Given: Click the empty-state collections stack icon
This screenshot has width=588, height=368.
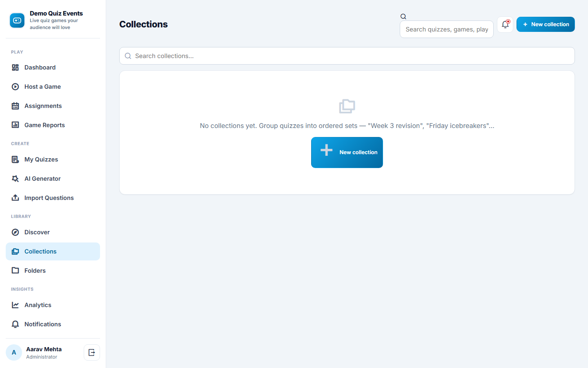Looking at the screenshot, I should pyautogui.click(x=347, y=106).
